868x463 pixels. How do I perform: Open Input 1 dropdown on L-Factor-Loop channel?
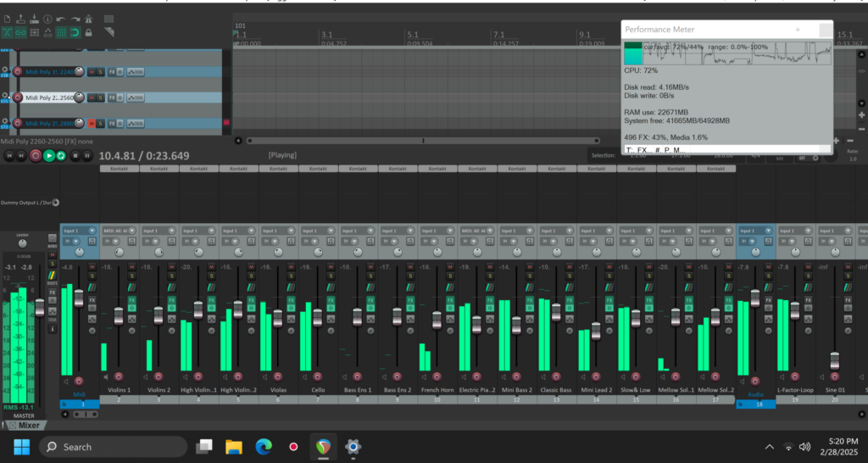[795, 231]
